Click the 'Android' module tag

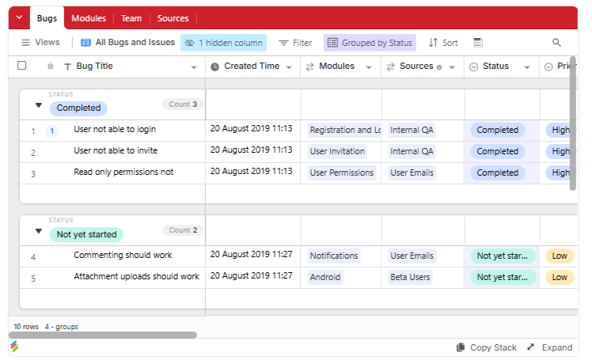click(325, 277)
